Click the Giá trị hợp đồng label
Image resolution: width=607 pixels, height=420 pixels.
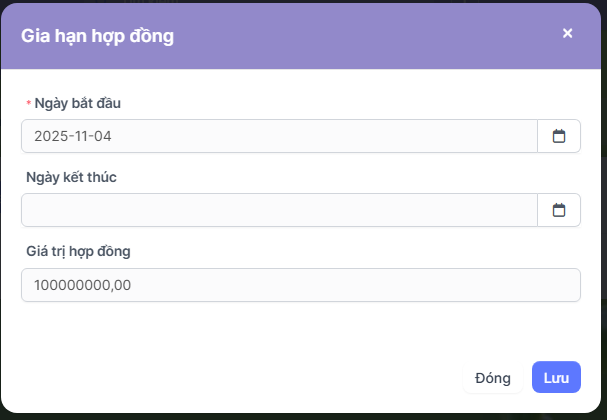[78, 251]
